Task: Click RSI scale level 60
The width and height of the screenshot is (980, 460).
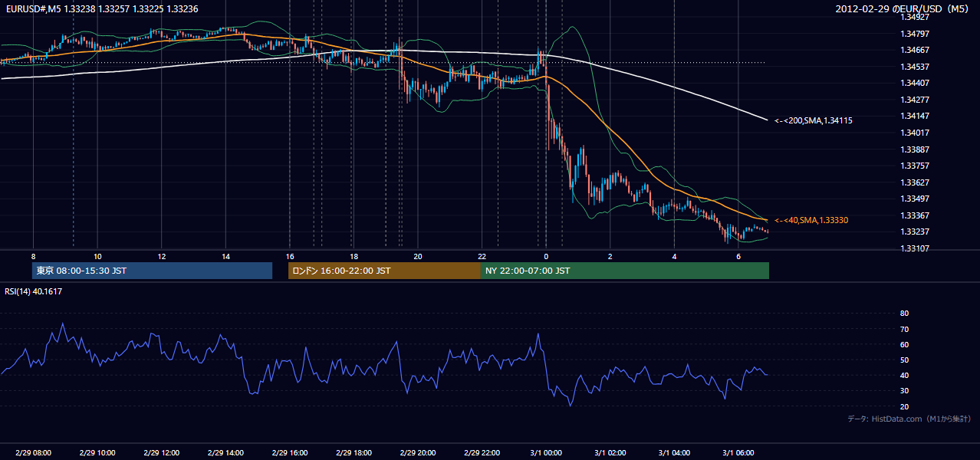Action: click(x=905, y=344)
